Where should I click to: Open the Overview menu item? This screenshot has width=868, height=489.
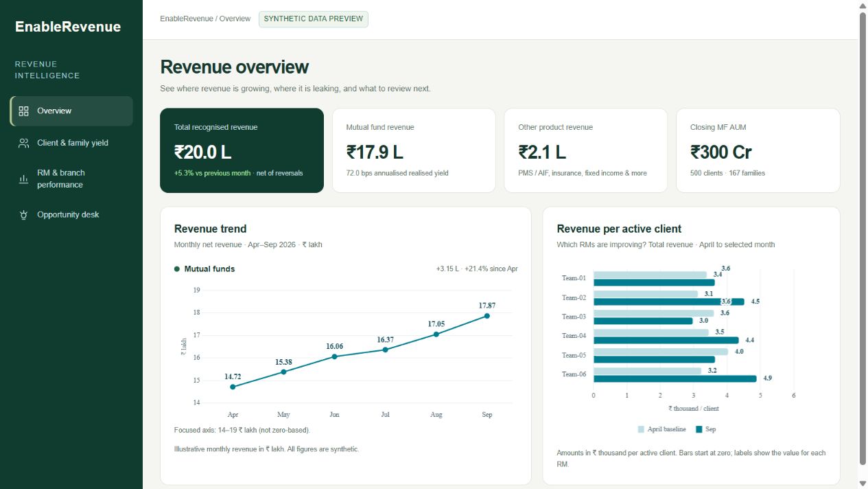(71, 111)
